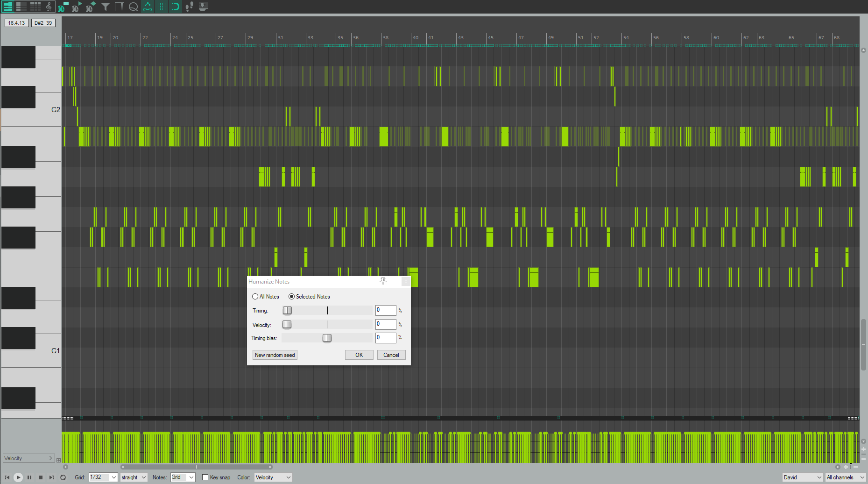Focus the Timing percent input field
868x484 pixels.
(386, 310)
